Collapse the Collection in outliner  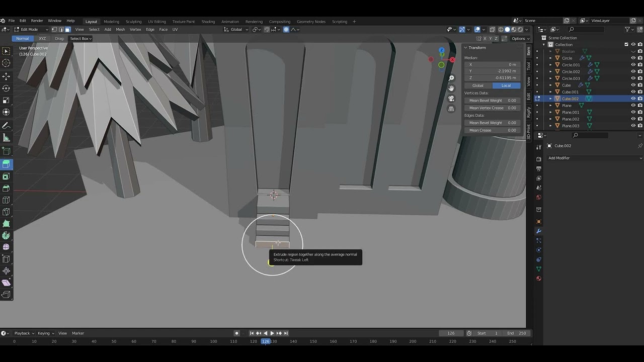pyautogui.click(x=543, y=44)
